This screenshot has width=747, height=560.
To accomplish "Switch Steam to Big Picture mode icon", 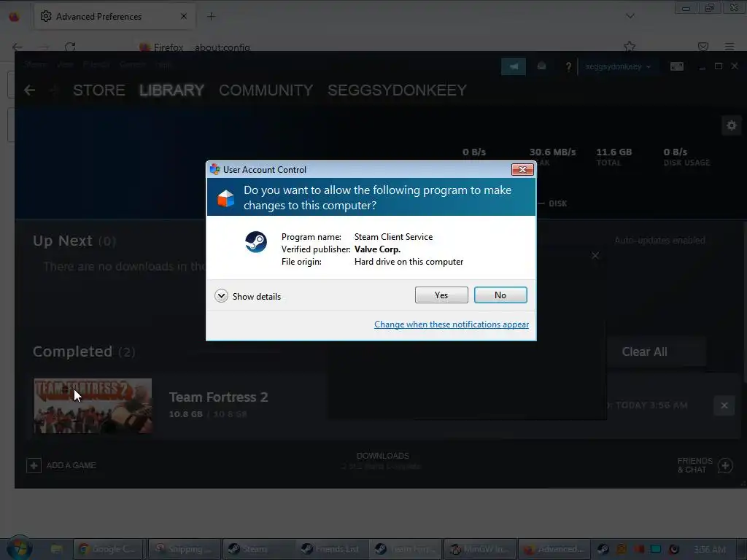I will point(676,66).
